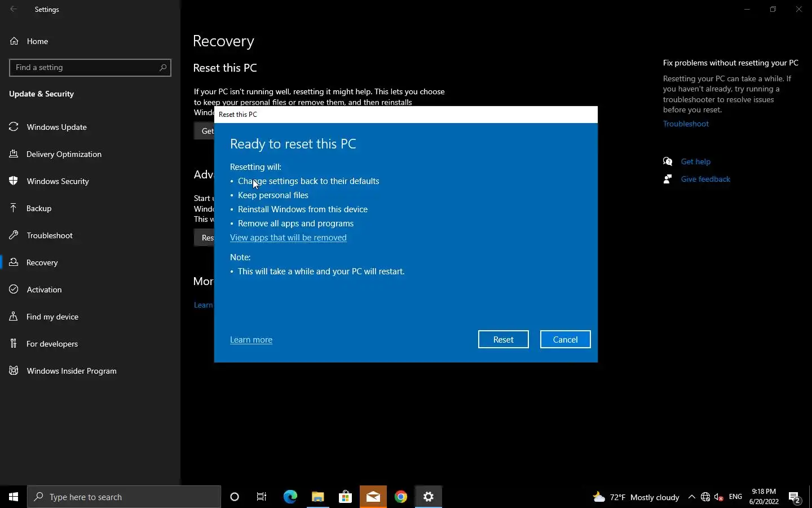This screenshot has width=812, height=508.
Task: Open For developers section
Action: click(x=90, y=344)
